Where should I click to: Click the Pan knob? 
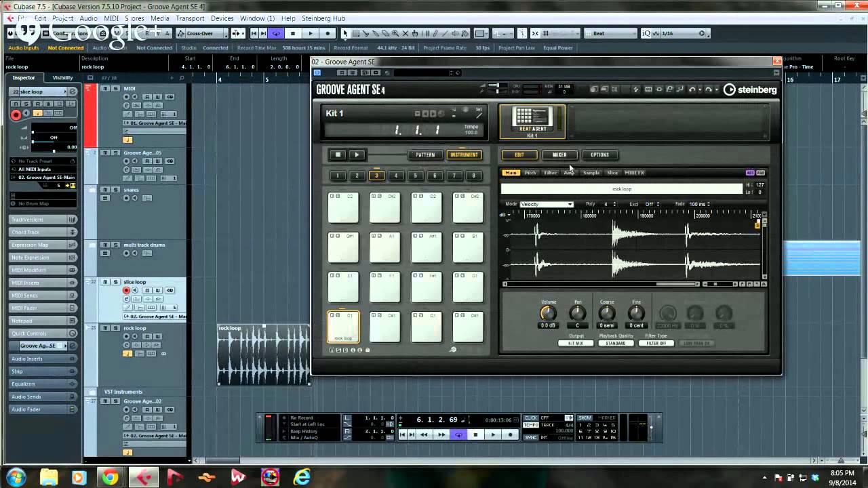(x=578, y=313)
